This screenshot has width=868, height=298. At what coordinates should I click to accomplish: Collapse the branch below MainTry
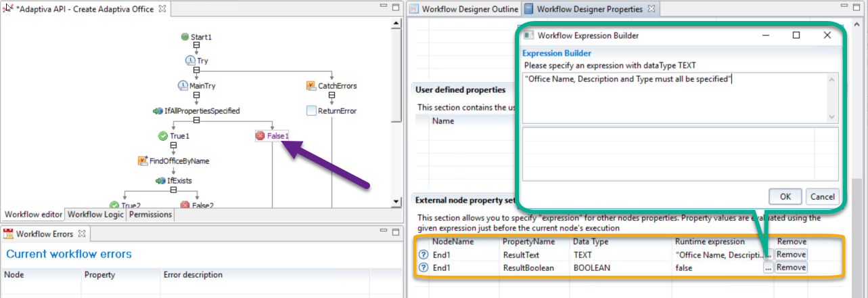pyautogui.click(x=196, y=95)
